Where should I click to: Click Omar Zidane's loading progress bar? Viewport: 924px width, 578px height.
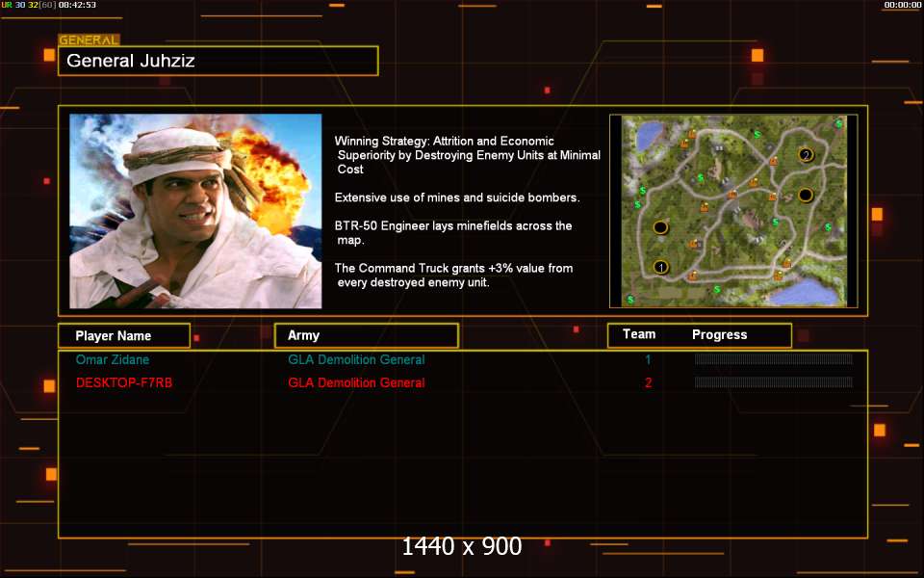click(x=774, y=359)
